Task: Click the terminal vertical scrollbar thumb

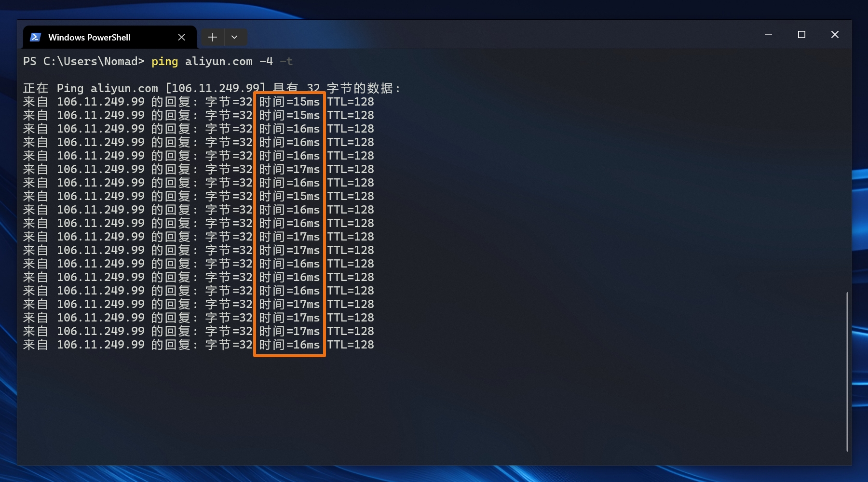Action: (x=847, y=371)
